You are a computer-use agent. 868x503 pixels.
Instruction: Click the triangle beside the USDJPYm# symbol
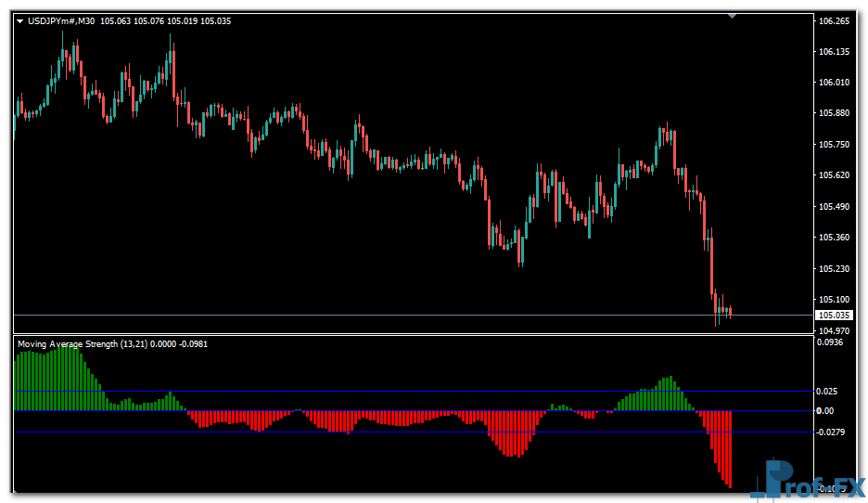click(20, 21)
